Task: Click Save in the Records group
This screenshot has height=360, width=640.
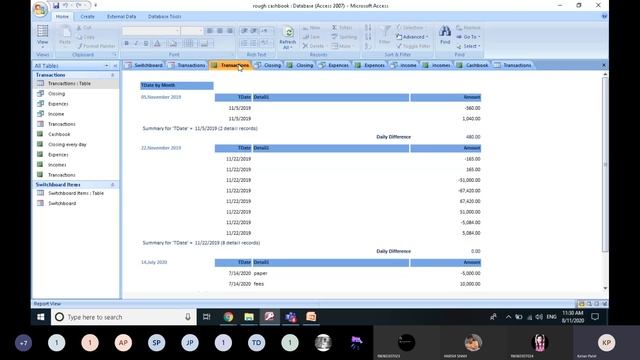Action: tap(311, 37)
